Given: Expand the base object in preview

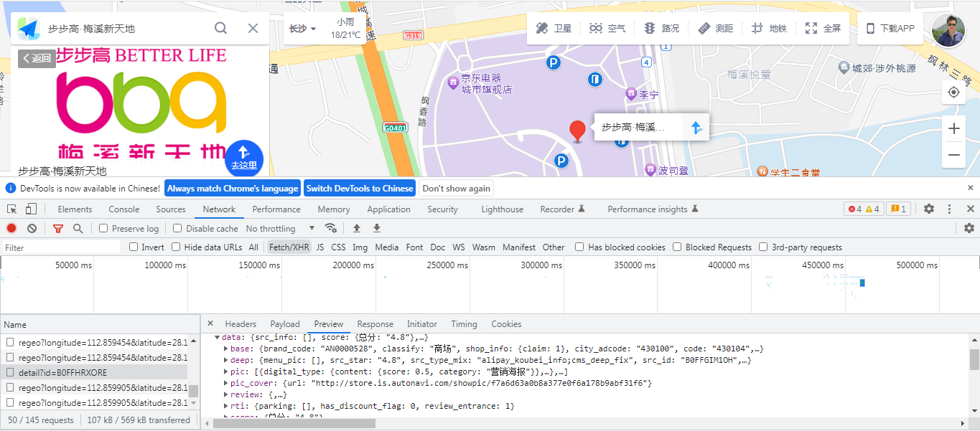Looking at the screenshot, I should 227,349.
